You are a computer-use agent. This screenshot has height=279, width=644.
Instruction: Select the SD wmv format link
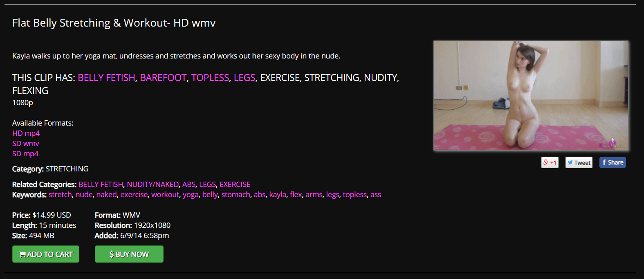(x=26, y=144)
